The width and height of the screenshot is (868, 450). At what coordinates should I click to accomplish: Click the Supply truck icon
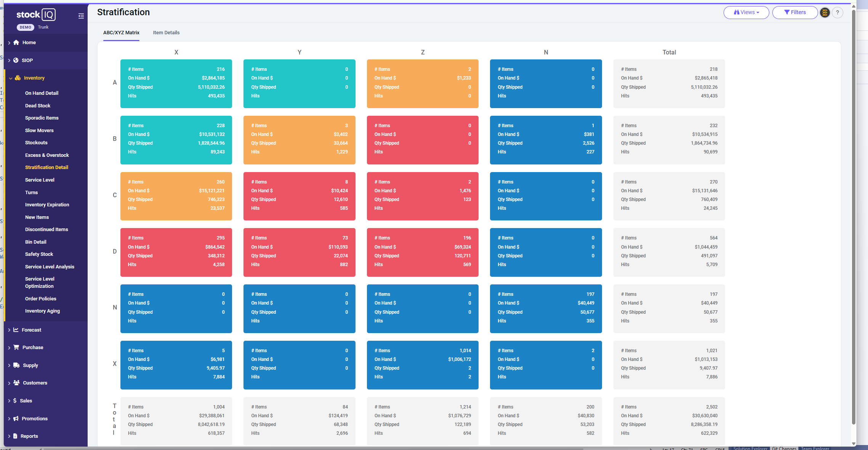[x=16, y=365]
